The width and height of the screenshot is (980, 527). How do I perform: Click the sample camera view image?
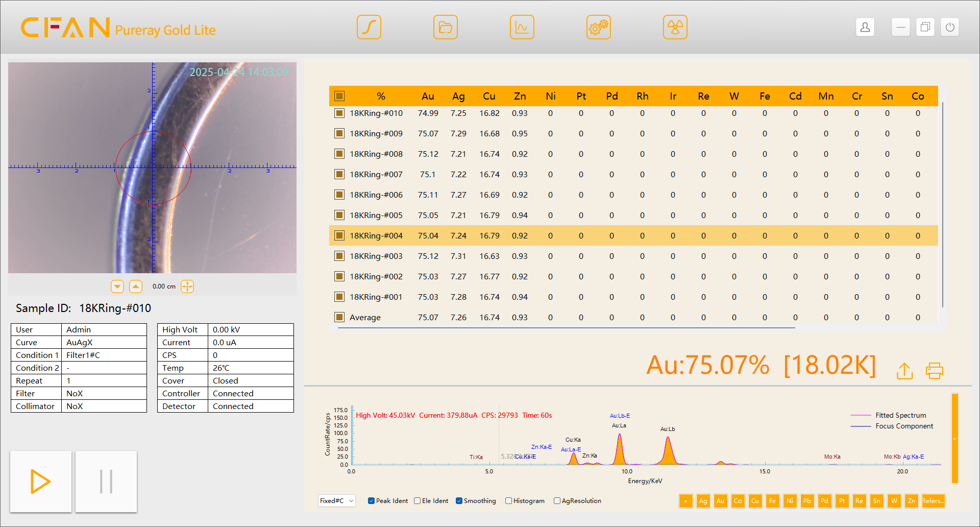(152, 167)
